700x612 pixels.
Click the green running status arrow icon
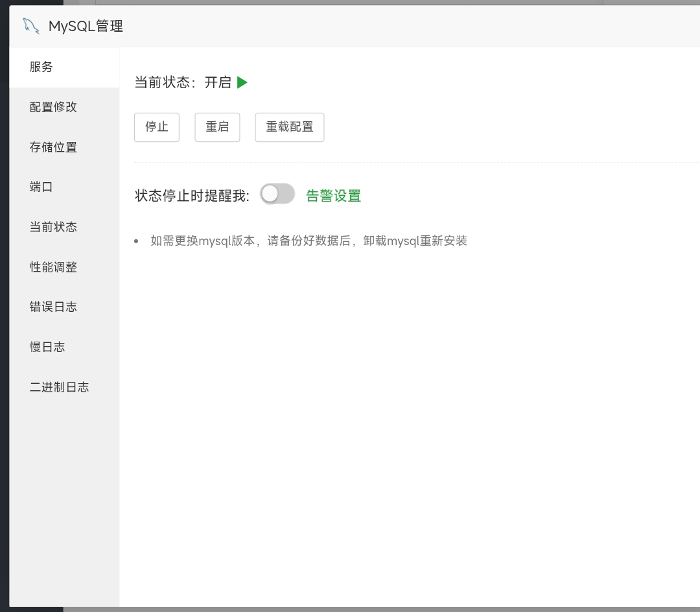(x=242, y=82)
